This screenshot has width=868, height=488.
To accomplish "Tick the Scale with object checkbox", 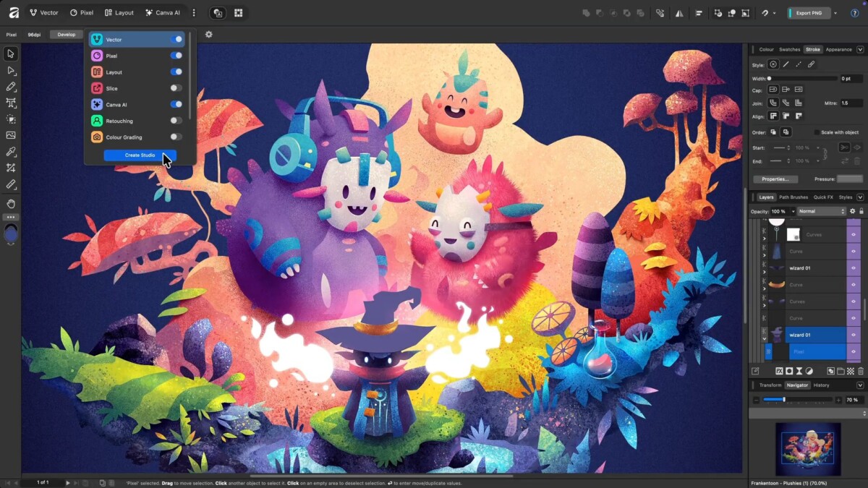I will (x=817, y=132).
